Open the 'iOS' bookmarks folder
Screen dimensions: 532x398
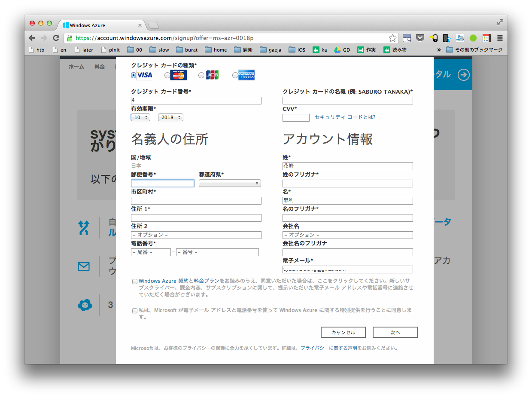pyautogui.click(x=297, y=50)
